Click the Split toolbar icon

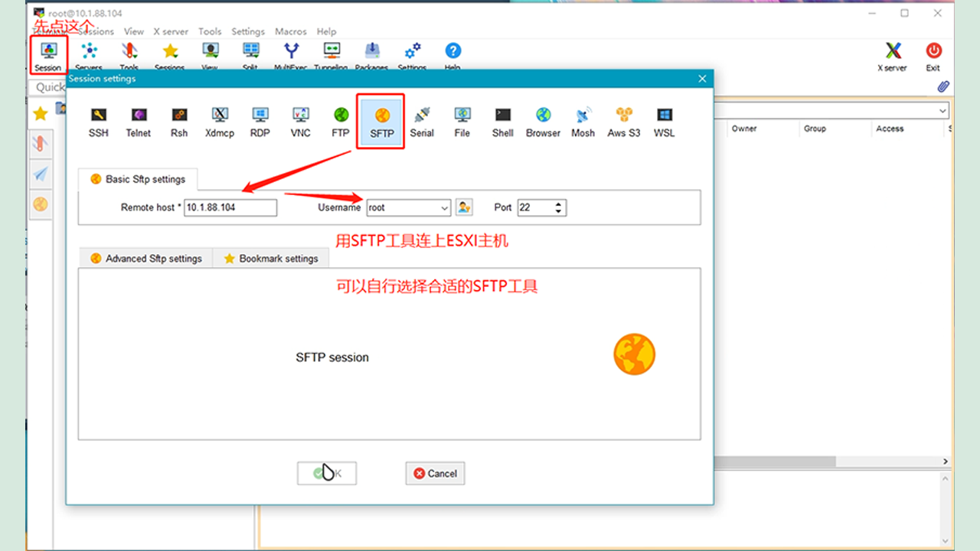click(250, 56)
